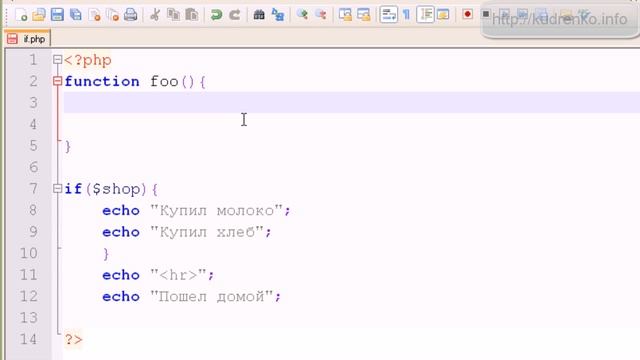
Task: Toggle synchronize horizontal scrolling icon
Action: pos(363,15)
